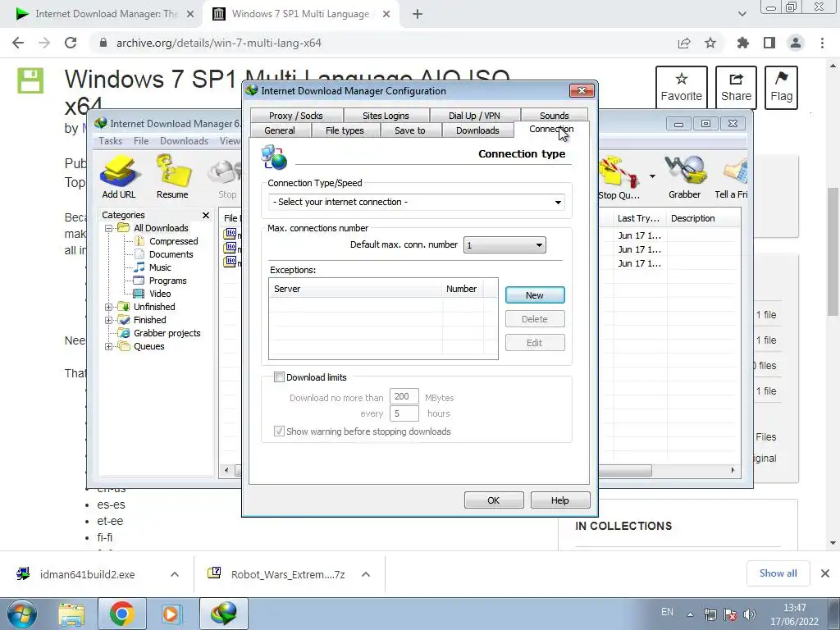Collapse the All Downloads tree node
The image size is (840, 630).
[x=109, y=228]
